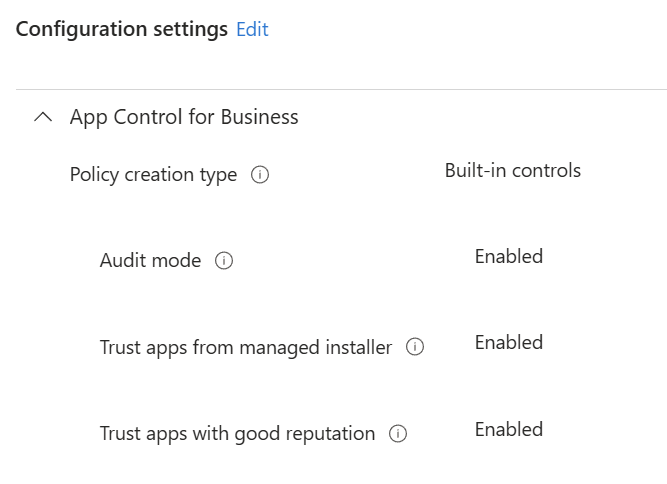Click Enabled value next to Audit mode
Image resolution: width=667 pixels, height=484 pixels.
click(x=508, y=256)
